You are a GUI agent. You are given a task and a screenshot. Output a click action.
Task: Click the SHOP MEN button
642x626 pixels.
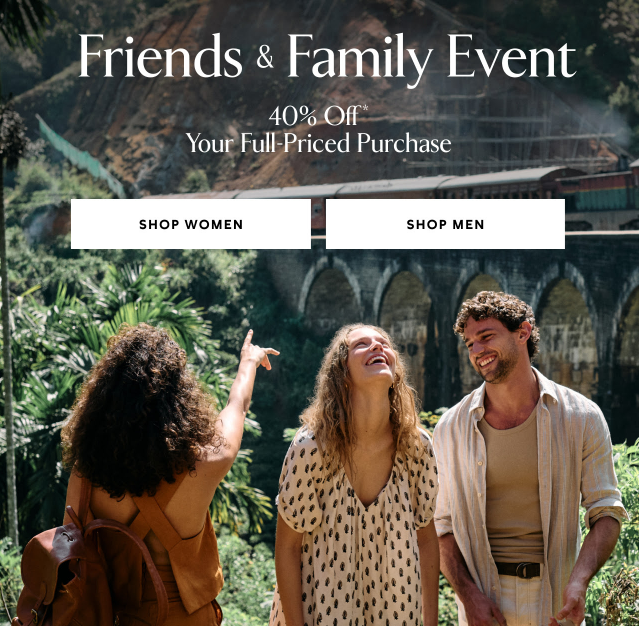pos(445,224)
